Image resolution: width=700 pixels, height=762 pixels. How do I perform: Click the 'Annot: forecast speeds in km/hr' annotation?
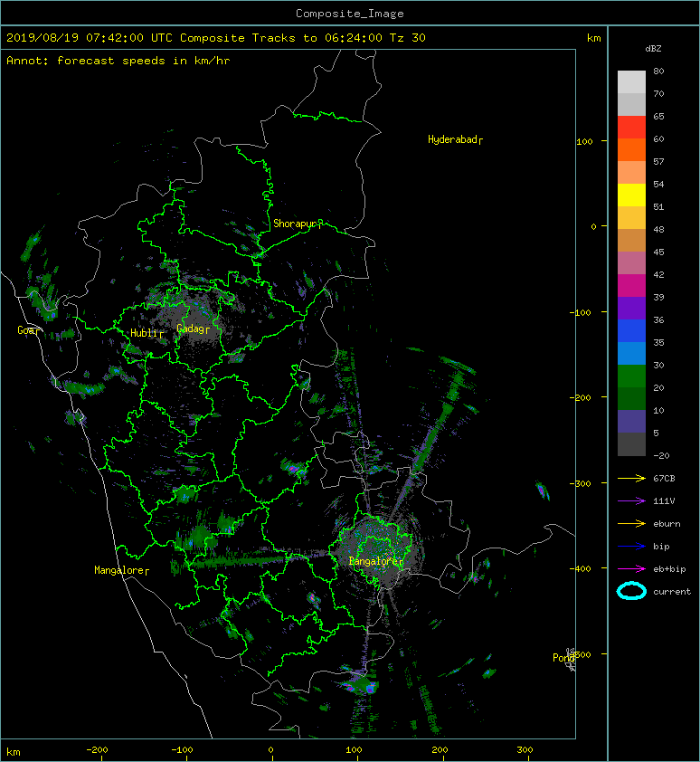[x=118, y=61]
